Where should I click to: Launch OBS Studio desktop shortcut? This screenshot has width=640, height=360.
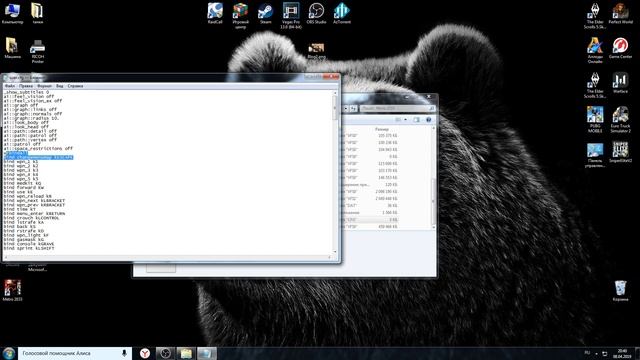[316, 13]
